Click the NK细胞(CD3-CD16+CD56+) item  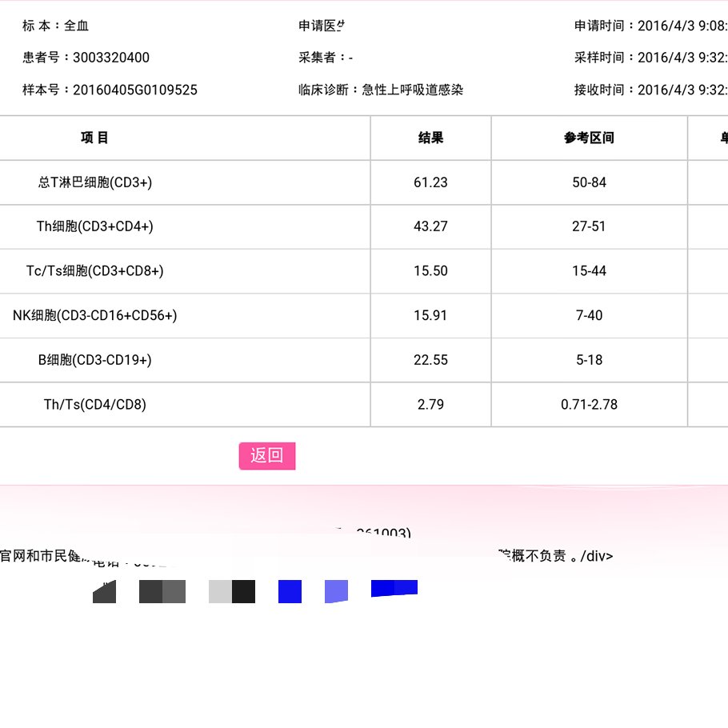click(94, 315)
